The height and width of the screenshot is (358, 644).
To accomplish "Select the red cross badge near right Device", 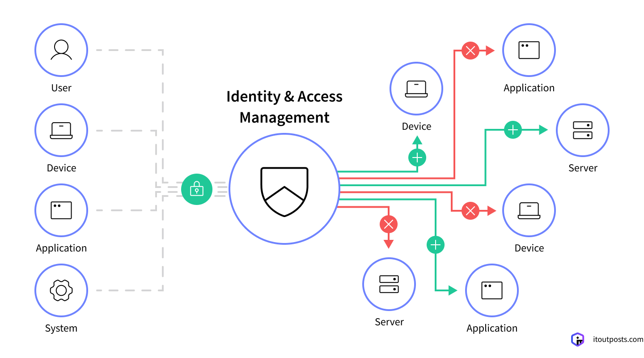I will [x=470, y=211].
